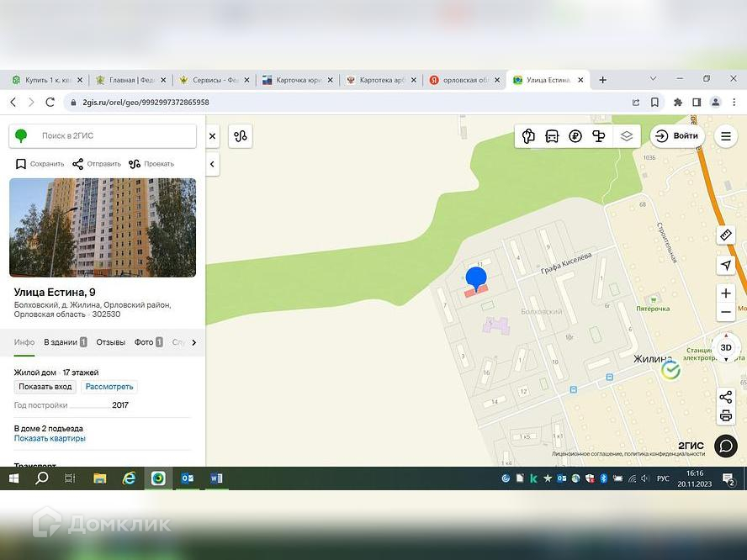Click the Показать вход button
747x560 pixels.
point(45,387)
